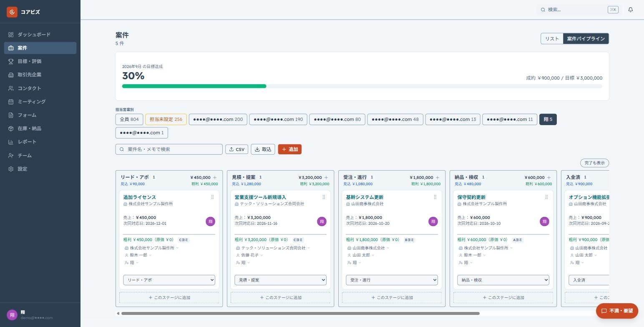The width and height of the screenshot is (644, 327).
Task: Click the コアビズ logo icon
Action: point(12,12)
